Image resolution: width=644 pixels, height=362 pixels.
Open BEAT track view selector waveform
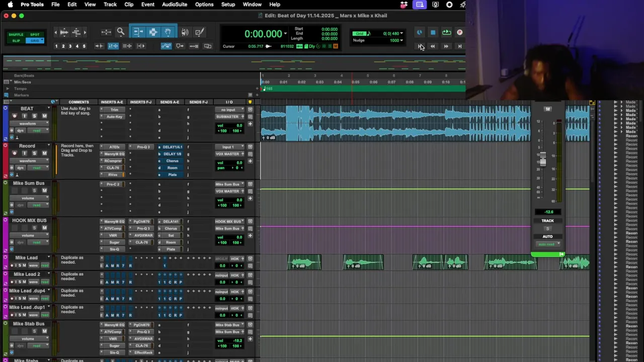tap(29, 124)
